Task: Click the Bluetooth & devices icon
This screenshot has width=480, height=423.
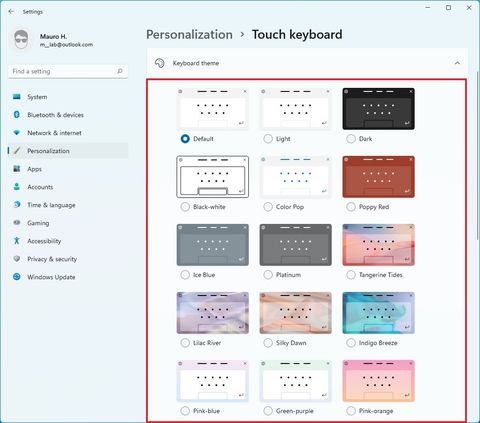Action: (17, 115)
